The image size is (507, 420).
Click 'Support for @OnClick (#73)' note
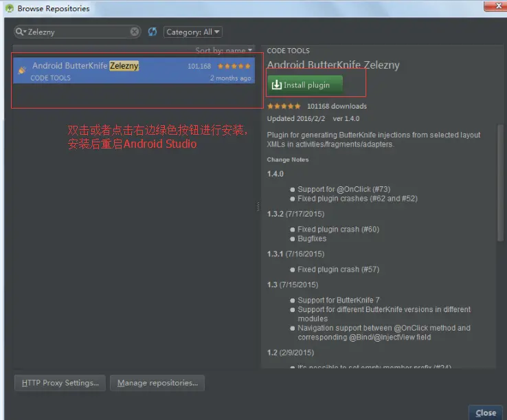(343, 189)
